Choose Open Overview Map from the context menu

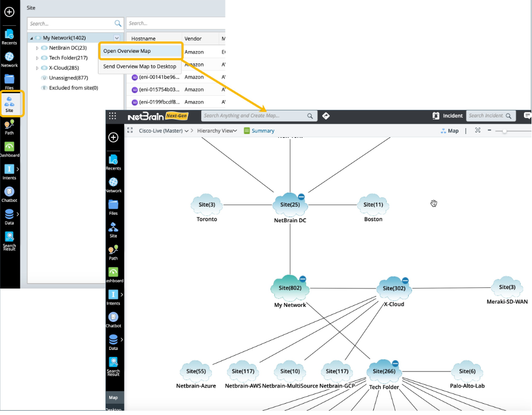coord(140,51)
